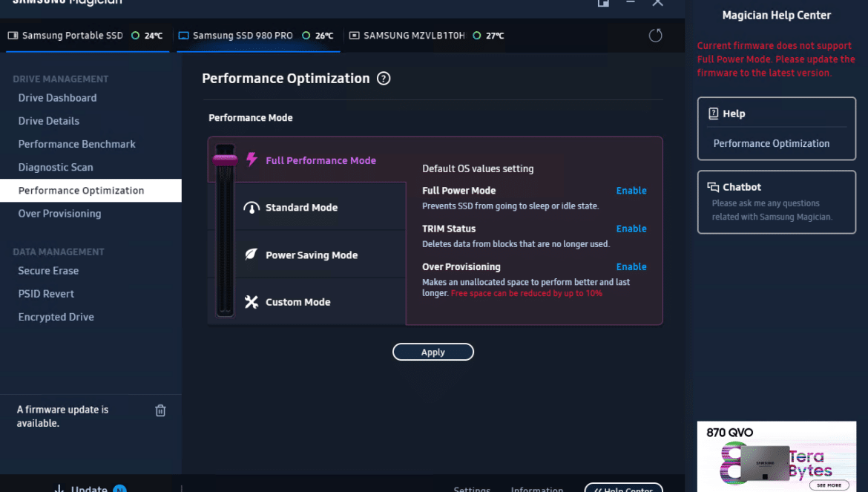Click Enable next to Full Power Mode
Image resolution: width=868 pixels, height=492 pixels.
pos(631,191)
